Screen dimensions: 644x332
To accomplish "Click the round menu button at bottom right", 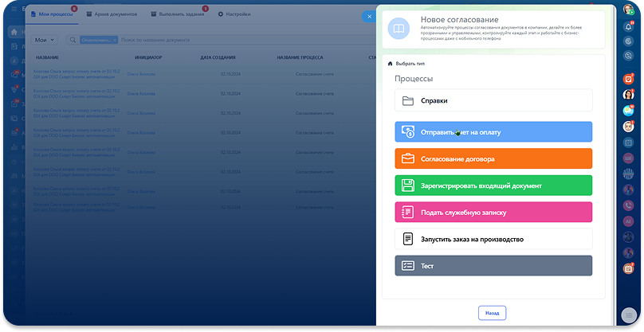I will click(628, 314).
